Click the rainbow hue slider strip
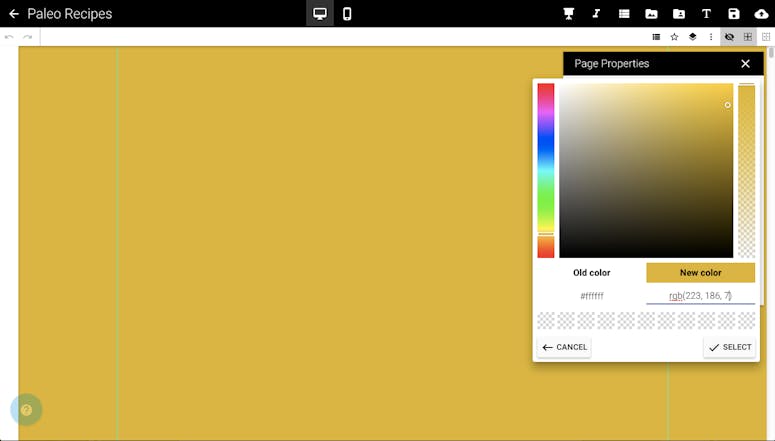Image resolution: width=775 pixels, height=441 pixels. point(546,170)
